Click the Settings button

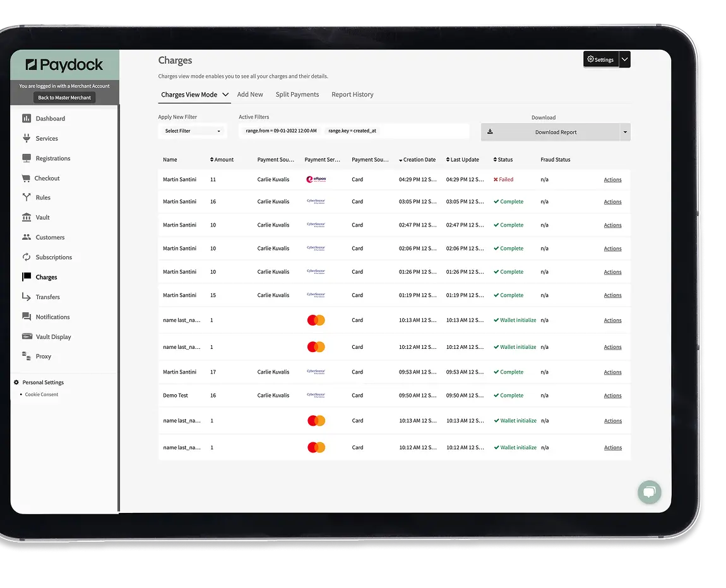pos(601,59)
